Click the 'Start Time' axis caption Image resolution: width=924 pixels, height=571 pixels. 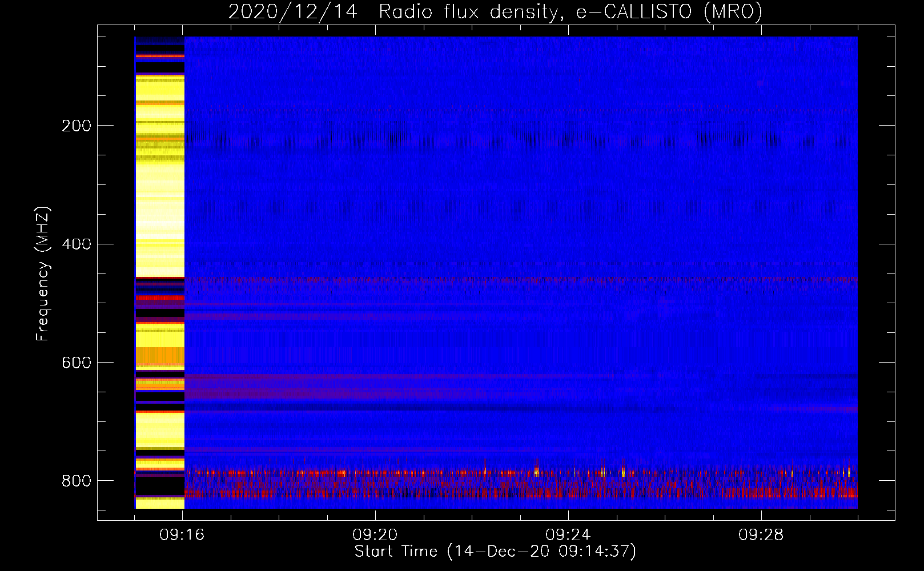(495, 552)
